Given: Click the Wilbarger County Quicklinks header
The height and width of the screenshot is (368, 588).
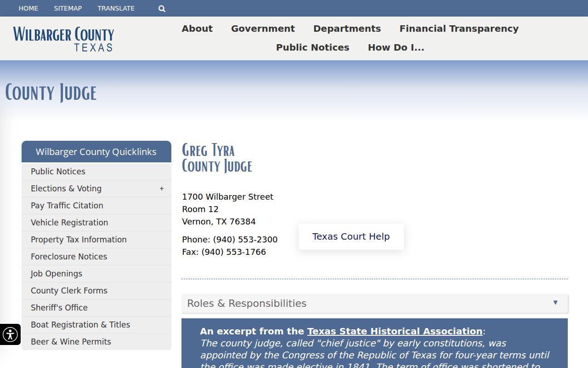Looking at the screenshot, I should 96,152.
